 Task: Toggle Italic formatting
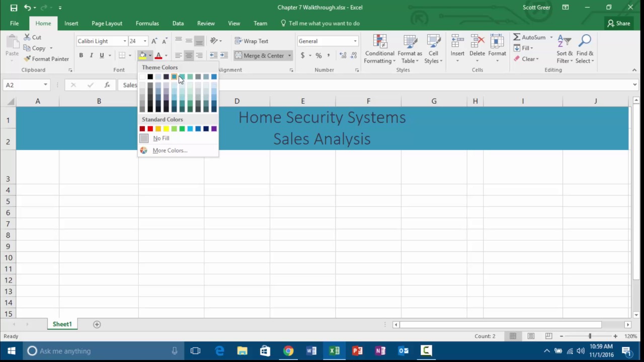pyautogui.click(x=91, y=55)
